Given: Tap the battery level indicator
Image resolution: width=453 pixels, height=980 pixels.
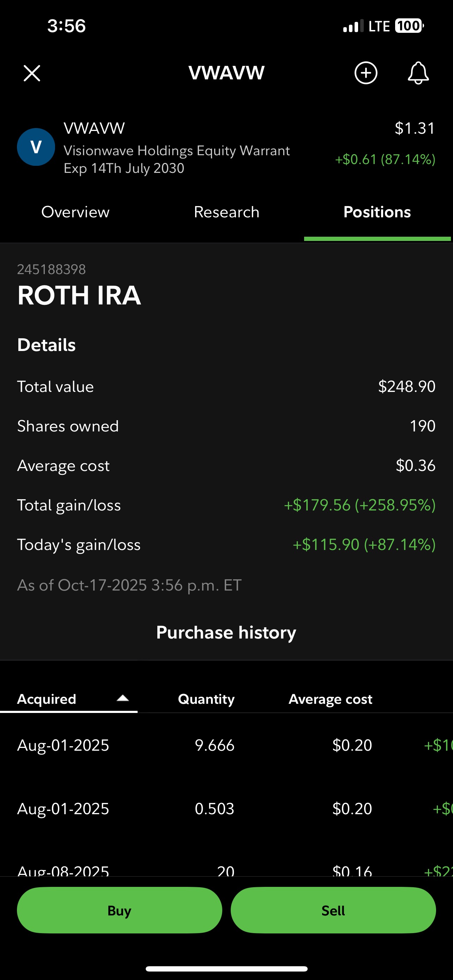Looking at the screenshot, I should coord(409,26).
